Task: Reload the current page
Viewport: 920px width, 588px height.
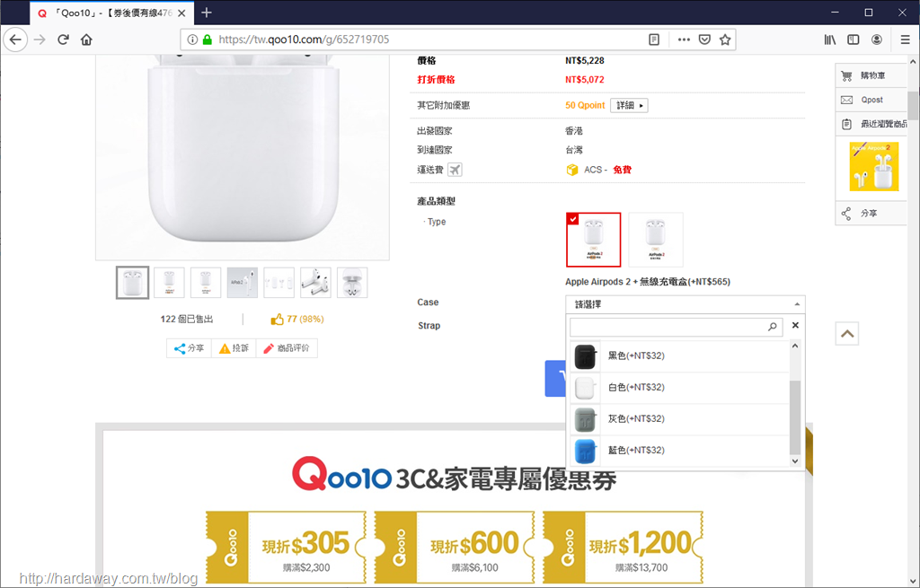Action: click(x=64, y=39)
